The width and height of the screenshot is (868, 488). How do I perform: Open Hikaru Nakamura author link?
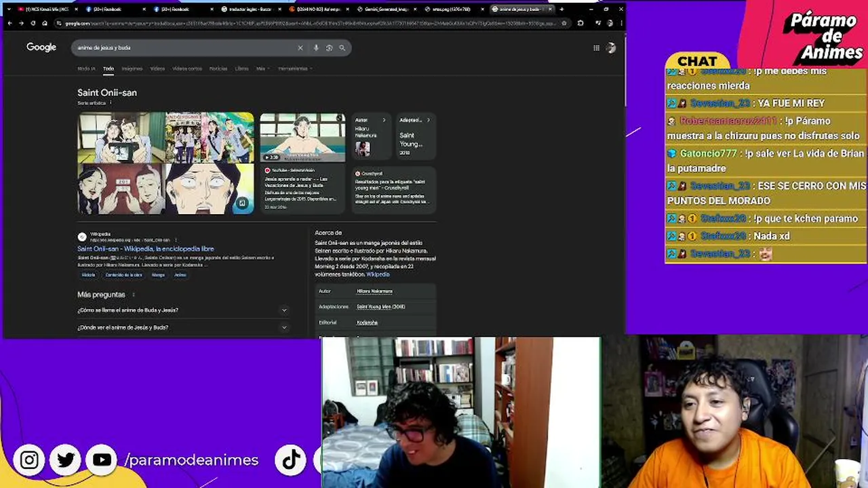pyautogui.click(x=374, y=291)
